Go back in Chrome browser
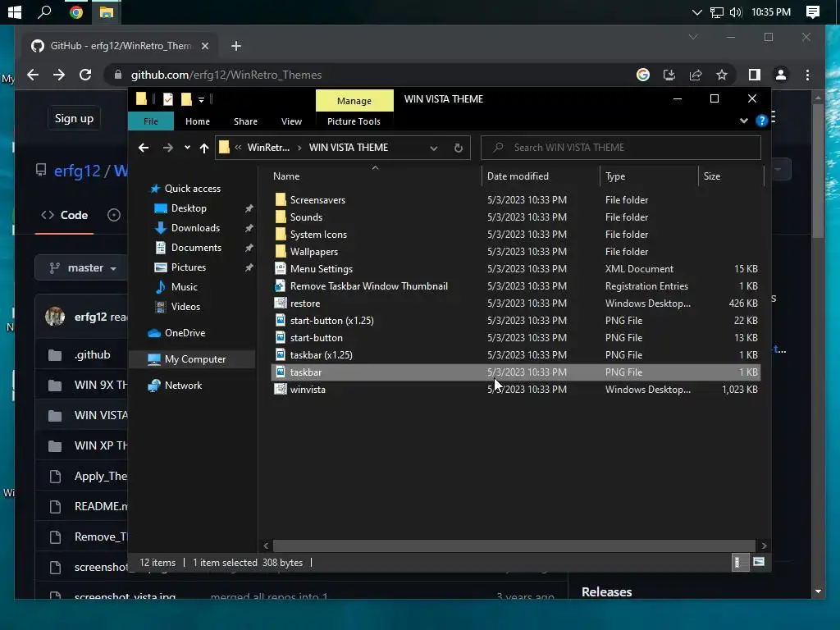Screen dimensions: 840x630 point(33,75)
